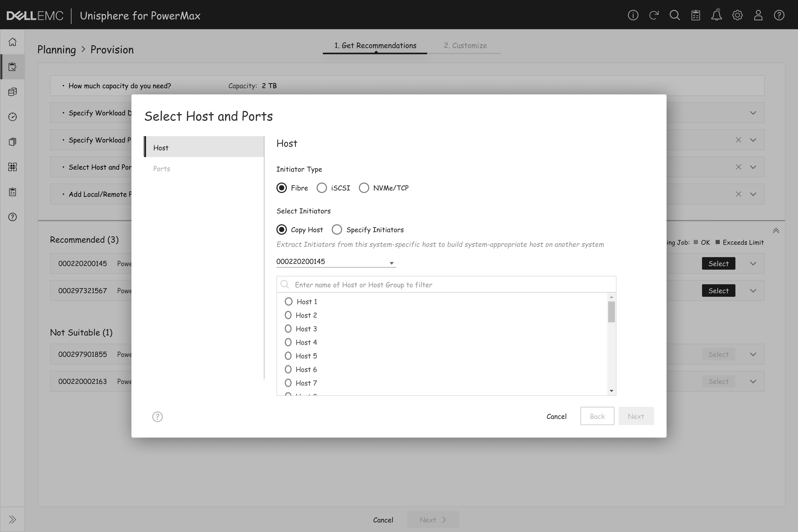Choose the NVMe/TCP initiator type
Screen dimensions: 798x532
pos(364,188)
